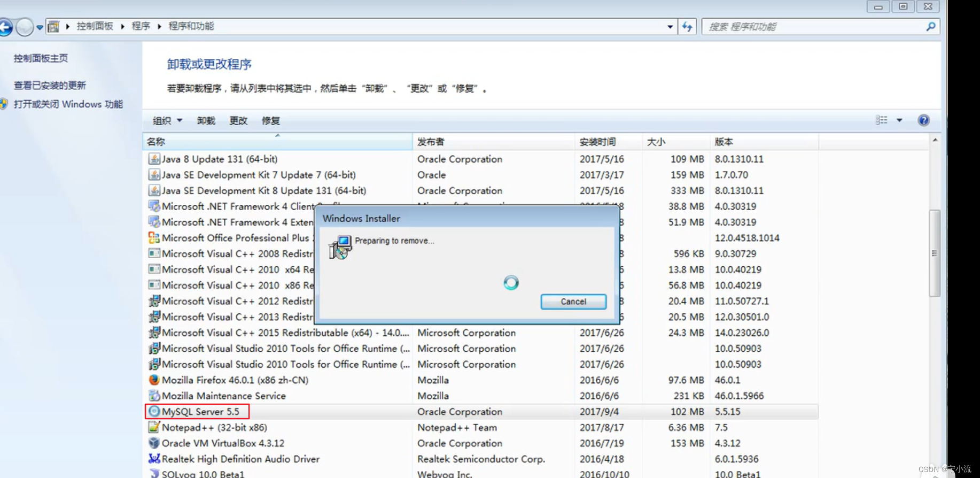The height and width of the screenshot is (478, 980).
Task: Expand the address bar history dropdown
Action: tap(670, 27)
